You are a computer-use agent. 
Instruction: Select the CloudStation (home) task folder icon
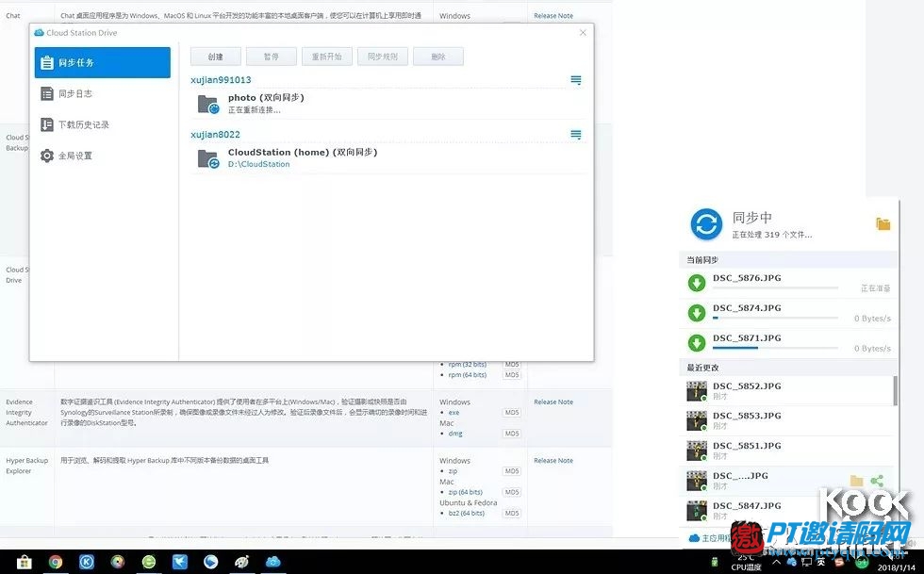[208, 159]
